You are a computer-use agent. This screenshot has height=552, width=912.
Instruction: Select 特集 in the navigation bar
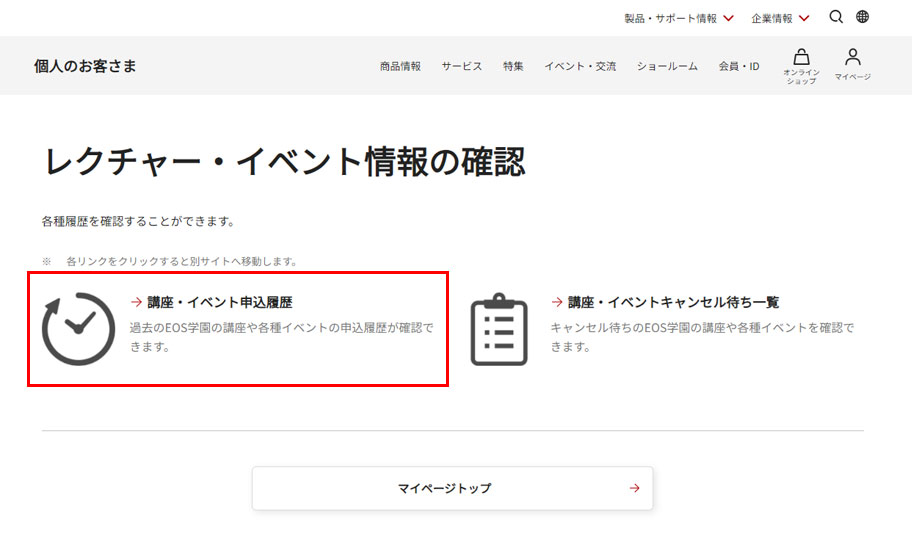click(x=513, y=67)
